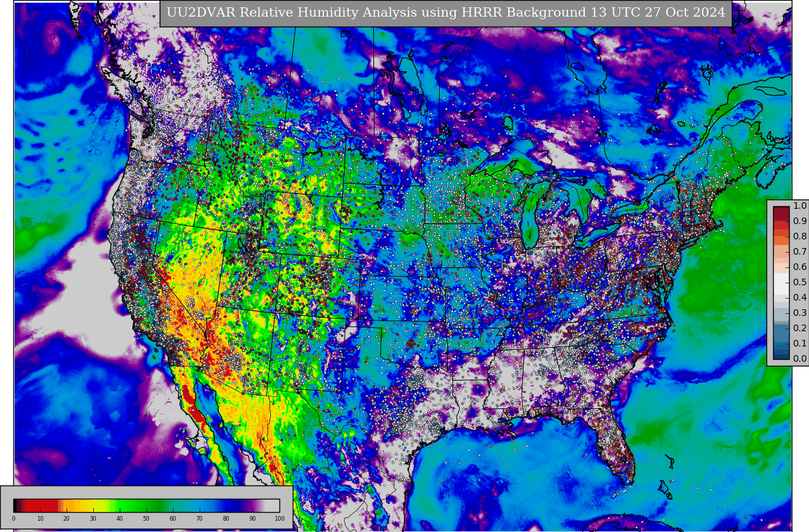Image resolution: width=809 pixels, height=532 pixels.
Task: Click the "30" tick on humidity colorbar
Action: point(93,519)
